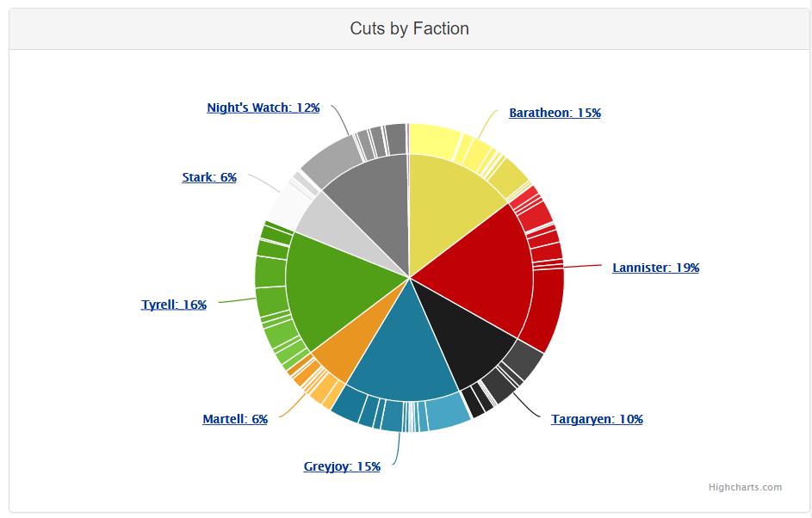The height and width of the screenshot is (518, 812).
Task: Click the Cuts by Faction panel title
Action: click(x=409, y=28)
